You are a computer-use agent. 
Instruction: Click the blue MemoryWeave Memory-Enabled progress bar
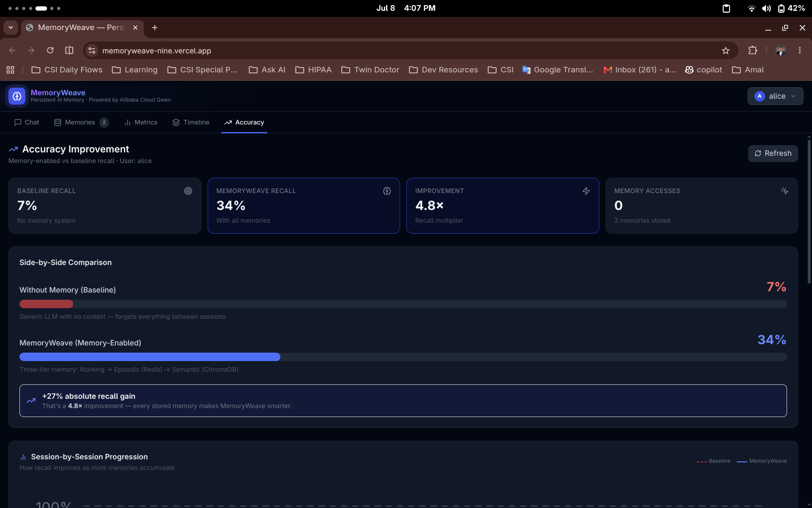[150, 357]
